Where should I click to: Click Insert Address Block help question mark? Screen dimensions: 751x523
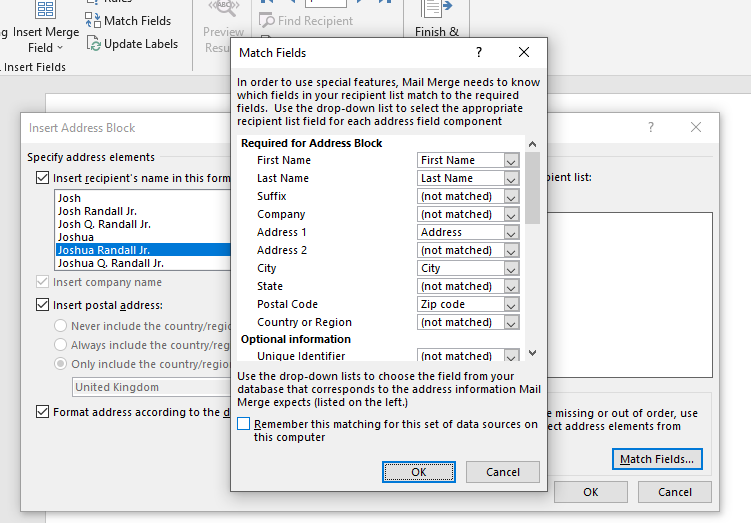[651, 128]
